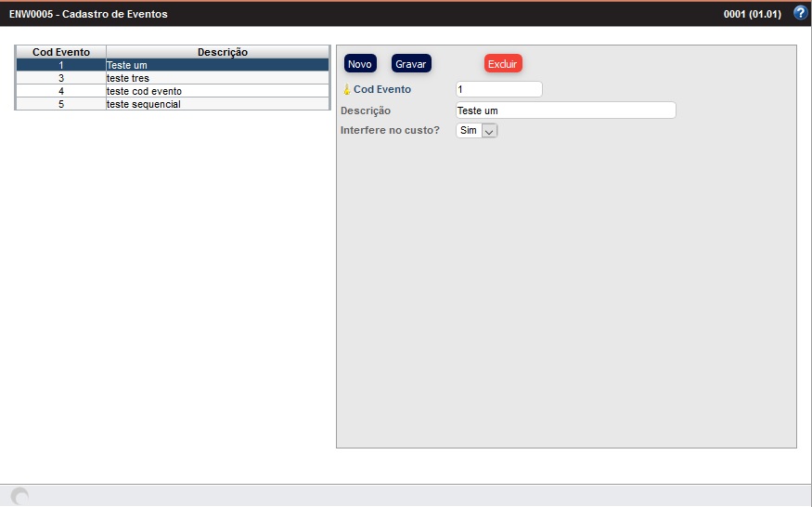Image resolution: width=812 pixels, height=507 pixels.
Task: Open the help question mark icon
Action: pos(801,14)
